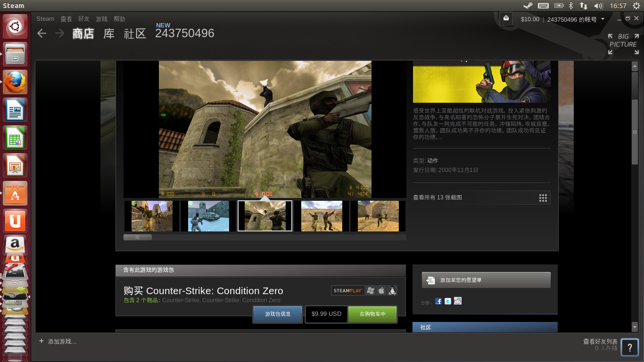This screenshot has width=644, height=362.
Task: Click the $10.00 wallet balance
Action: 530,19
